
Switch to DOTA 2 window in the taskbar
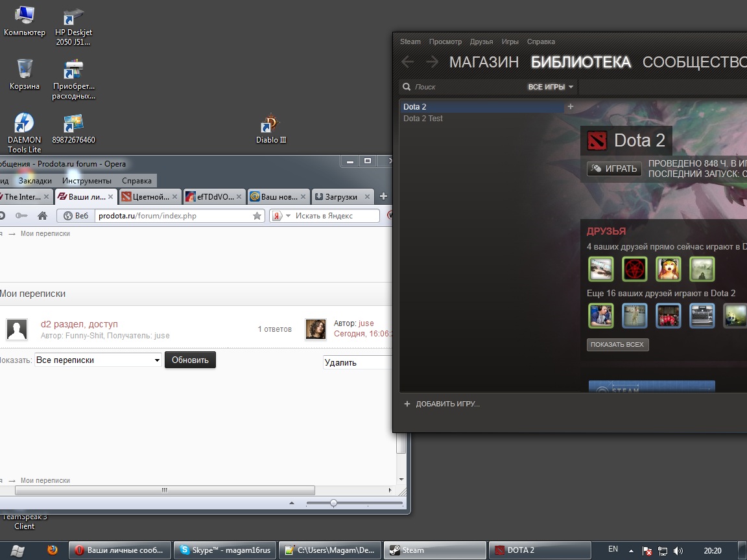(x=539, y=550)
